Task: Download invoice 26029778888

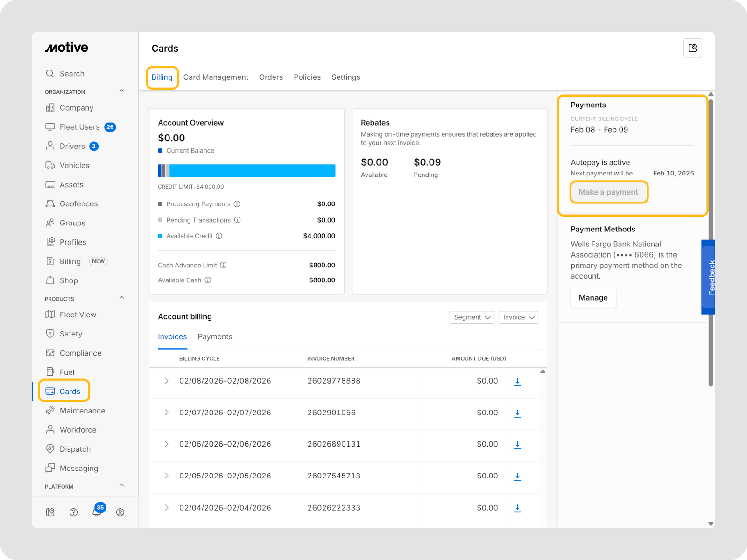Action: (517, 382)
